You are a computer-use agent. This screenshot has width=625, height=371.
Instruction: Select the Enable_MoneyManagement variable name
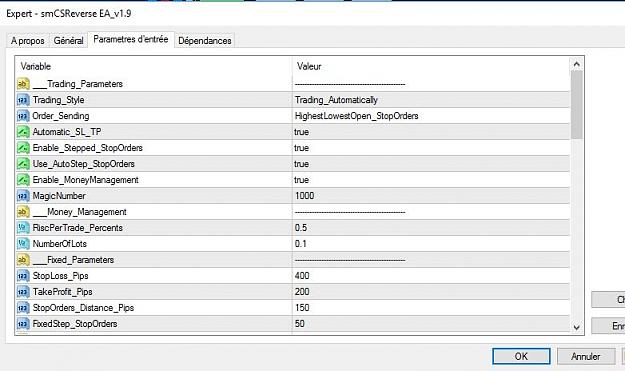coord(85,180)
